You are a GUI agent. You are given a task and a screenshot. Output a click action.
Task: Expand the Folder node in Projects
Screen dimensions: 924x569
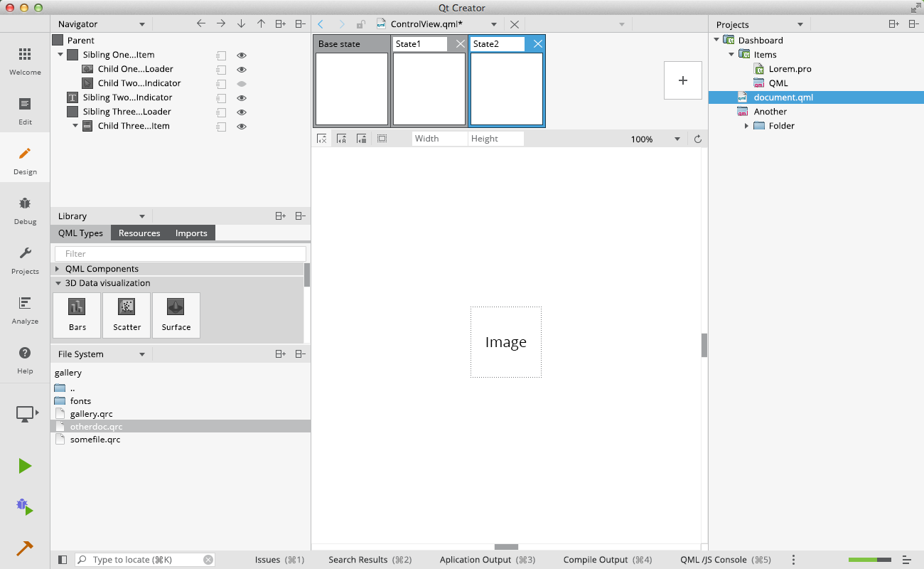pyautogui.click(x=746, y=125)
